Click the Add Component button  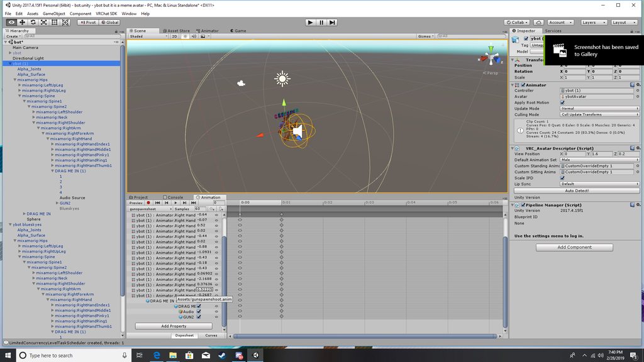coord(574,247)
